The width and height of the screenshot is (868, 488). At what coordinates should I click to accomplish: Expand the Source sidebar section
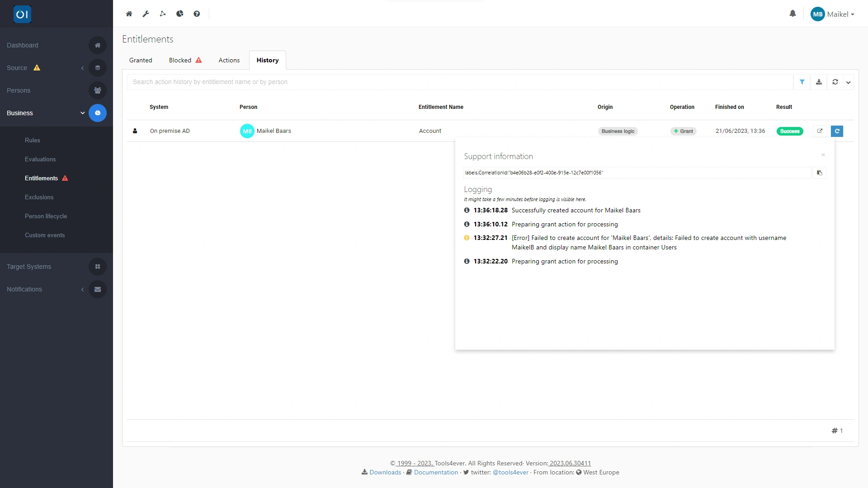click(x=82, y=68)
